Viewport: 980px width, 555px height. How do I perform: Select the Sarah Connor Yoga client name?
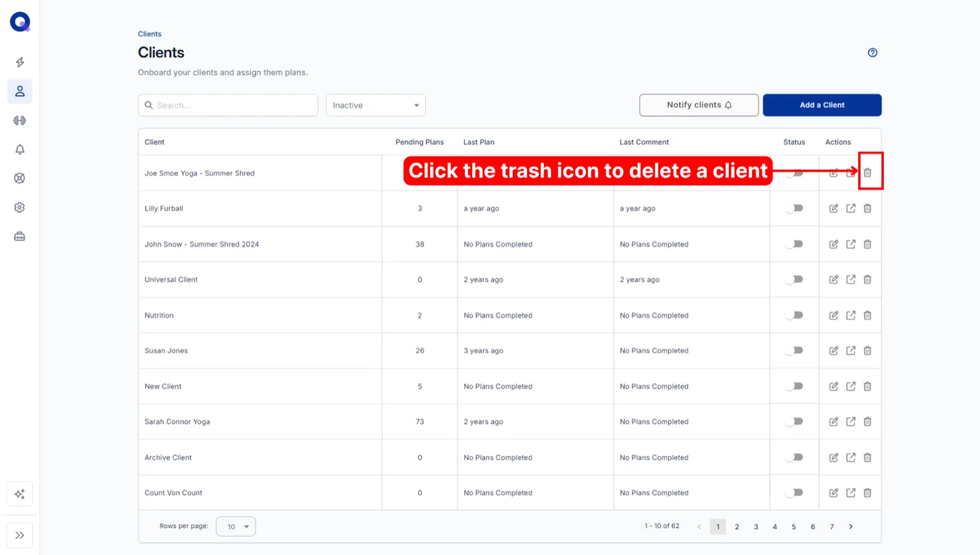[177, 421]
